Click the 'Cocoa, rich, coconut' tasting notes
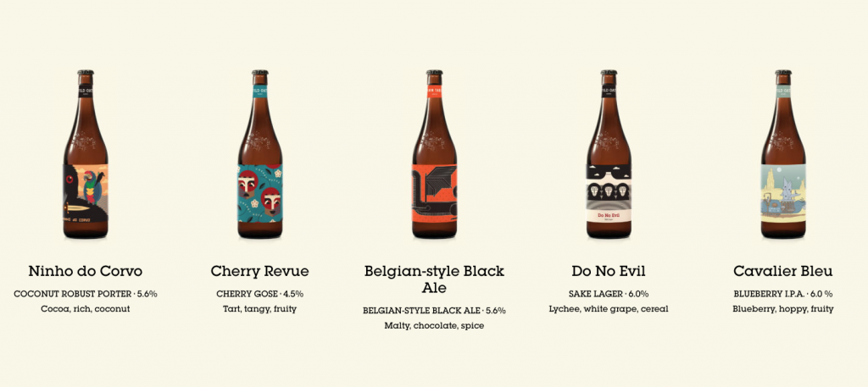 coord(86,309)
